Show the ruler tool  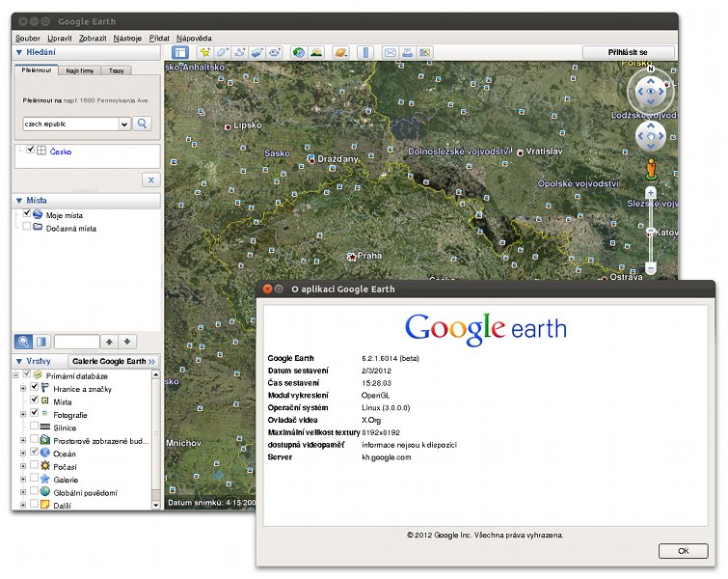pos(365,52)
